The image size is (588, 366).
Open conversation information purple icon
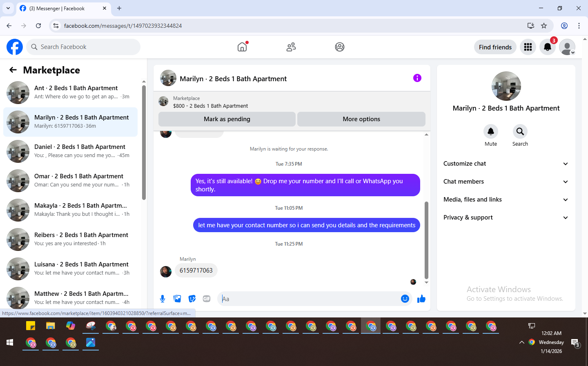[417, 78]
